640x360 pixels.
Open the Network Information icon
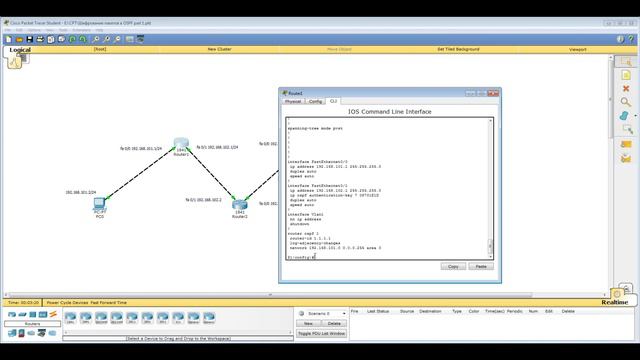620,39
